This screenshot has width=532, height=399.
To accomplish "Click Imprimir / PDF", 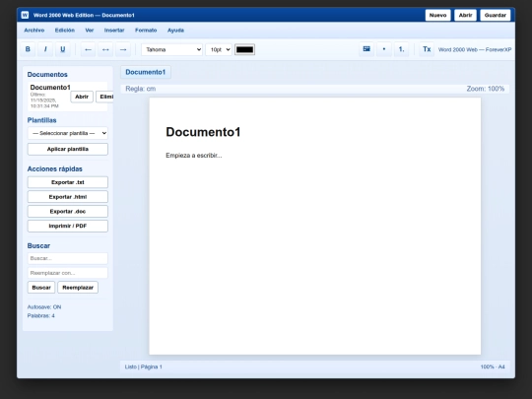I will 68,226.
